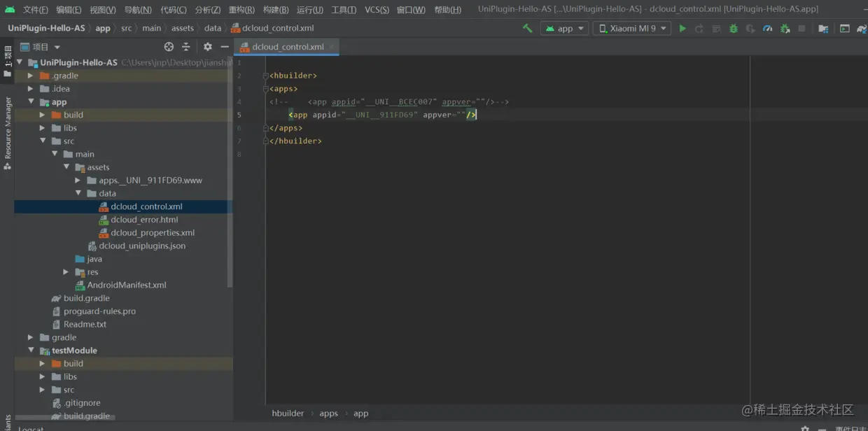868x431 pixels.
Task: Expand the .idea folder arrow
Action: point(30,89)
